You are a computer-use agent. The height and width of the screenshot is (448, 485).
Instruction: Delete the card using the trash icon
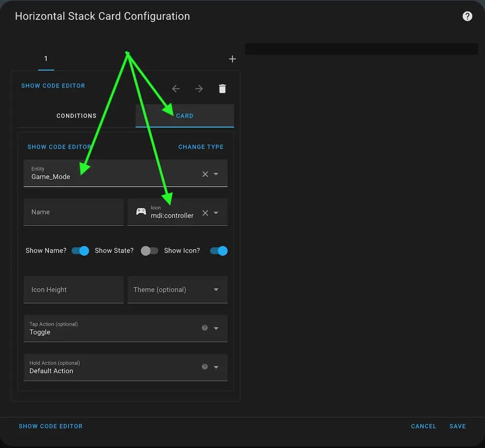(222, 89)
